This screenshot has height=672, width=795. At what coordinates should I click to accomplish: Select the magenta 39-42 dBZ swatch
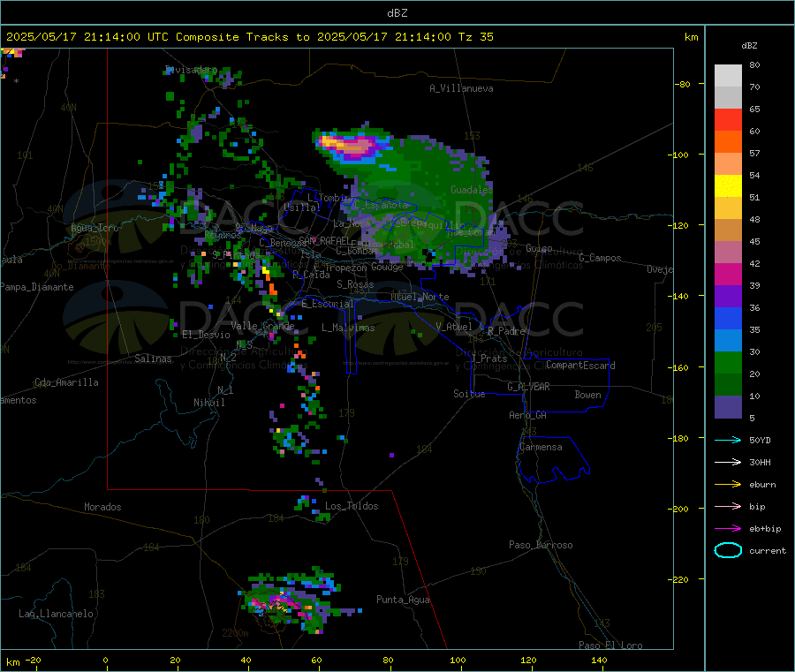point(728,274)
